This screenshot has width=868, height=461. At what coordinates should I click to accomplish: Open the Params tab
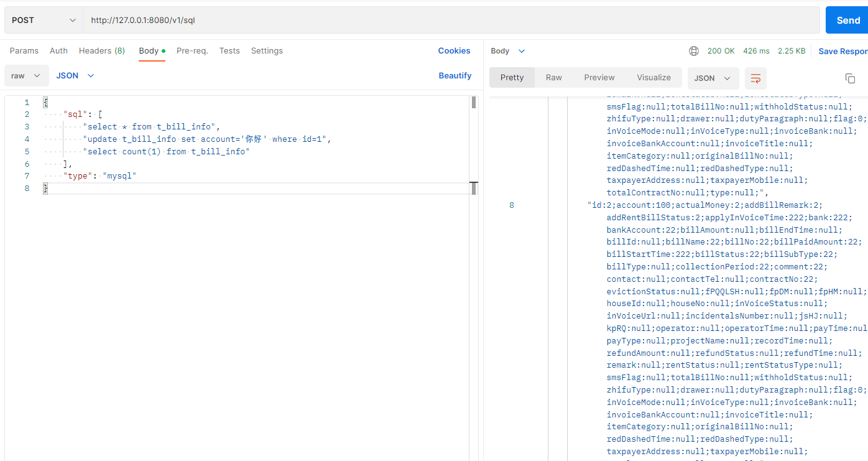(x=24, y=50)
